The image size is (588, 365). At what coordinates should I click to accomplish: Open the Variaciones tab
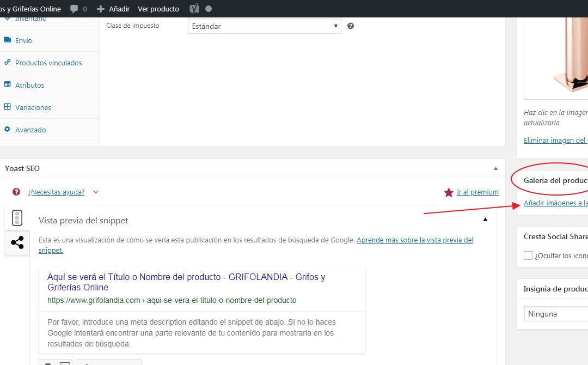(x=50, y=107)
